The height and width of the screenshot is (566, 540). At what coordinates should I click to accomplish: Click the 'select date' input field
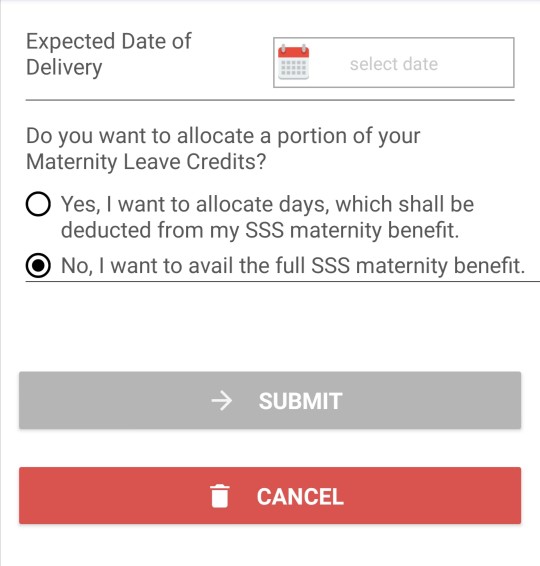tap(394, 62)
